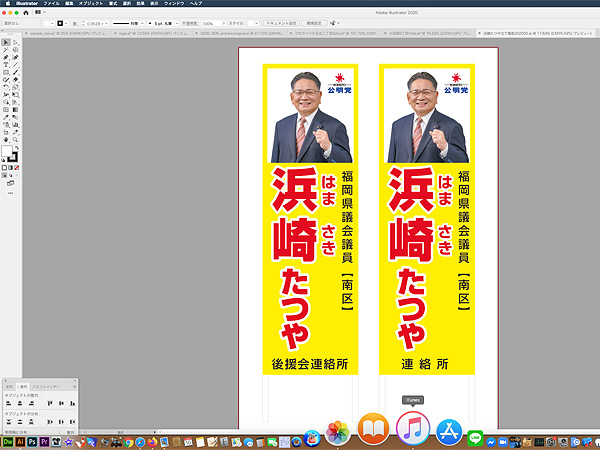Set paint mode to Color

[4, 168]
